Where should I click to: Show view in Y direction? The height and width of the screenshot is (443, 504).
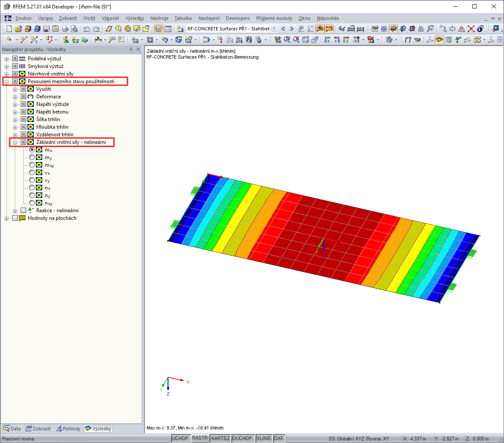click(x=336, y=40)
